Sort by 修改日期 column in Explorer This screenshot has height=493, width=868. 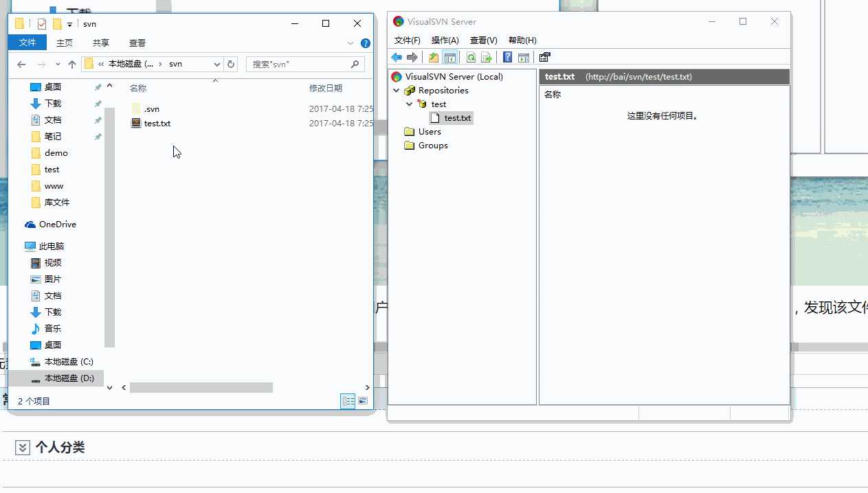tap(326, 89)
